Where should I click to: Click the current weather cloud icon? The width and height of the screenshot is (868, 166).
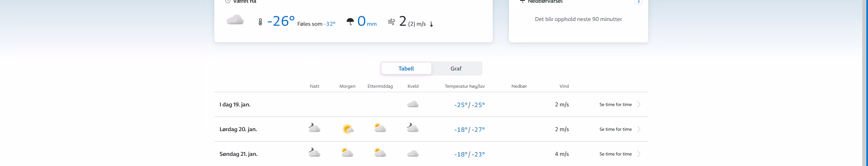(x=235, y=20)
